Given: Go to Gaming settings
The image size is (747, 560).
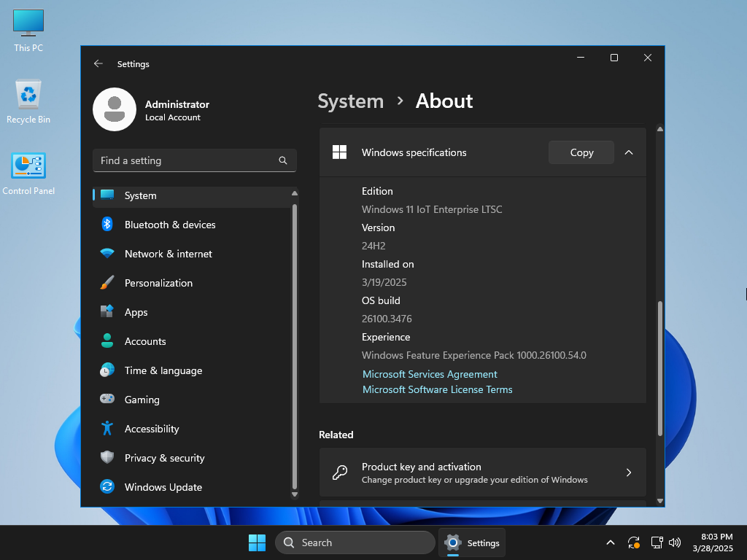Looking at the screenshot, I should tap(192, 400).
